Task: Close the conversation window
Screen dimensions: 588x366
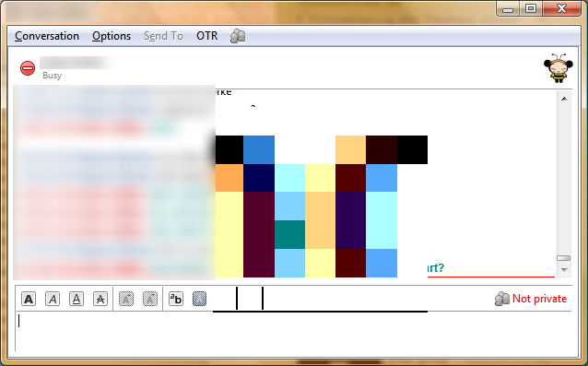Action: tap(561, 9)
